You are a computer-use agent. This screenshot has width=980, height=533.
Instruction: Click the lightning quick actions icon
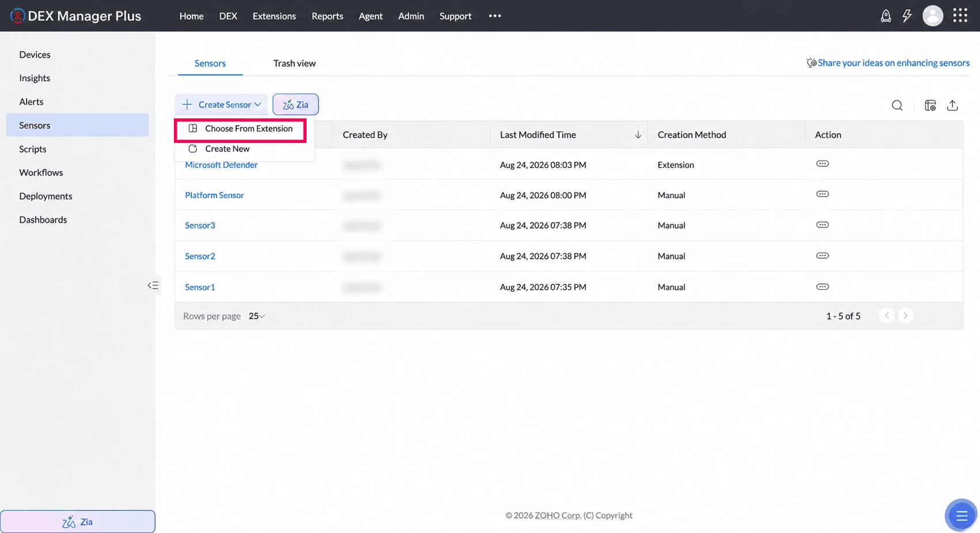pos(907,16)
